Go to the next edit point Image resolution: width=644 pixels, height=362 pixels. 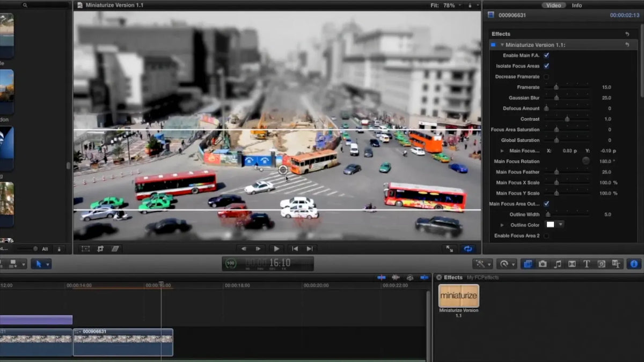[x=310, y=248]
